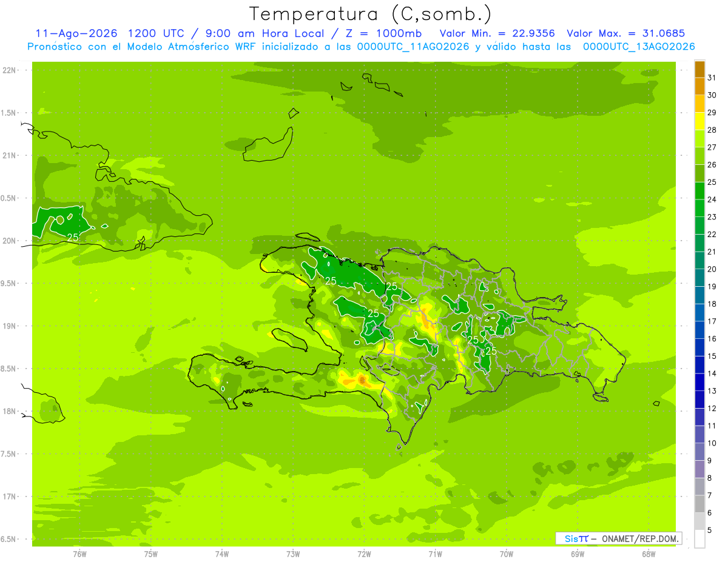The image size is (728, 562).
Task: Click the '25' contour label over eastern Cuba
Action: (72, 237)
